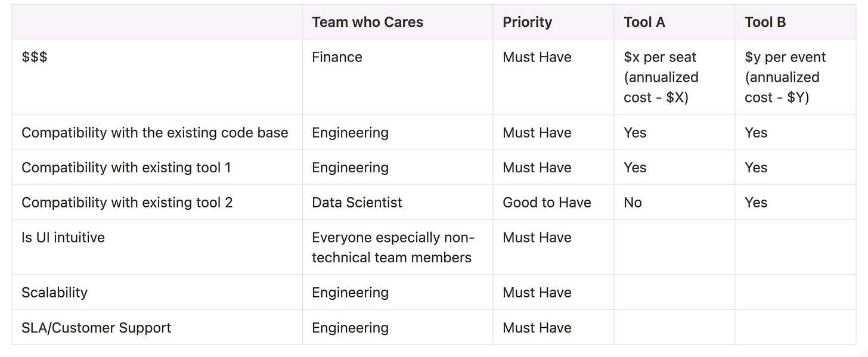This screenshot has width=868, height=357.
Task: Select the "Is UI intuitive" row label
Action: click(x=63, y=238)
